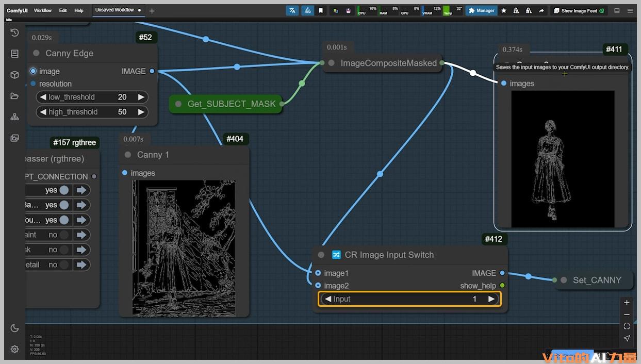Decrease high_threshold with the left arrow
The width and height of the screenshot is (641, 364).
tap(43, 112)
